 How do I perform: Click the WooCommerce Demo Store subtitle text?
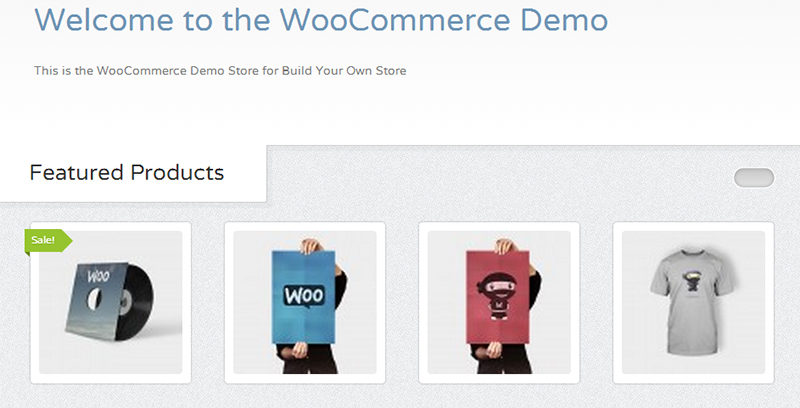tap(220, 70)
